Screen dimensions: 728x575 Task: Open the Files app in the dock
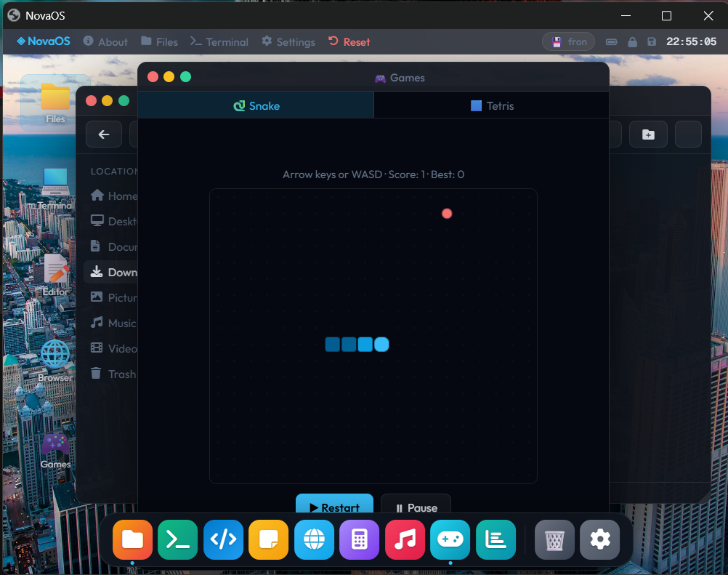(132, 539)
